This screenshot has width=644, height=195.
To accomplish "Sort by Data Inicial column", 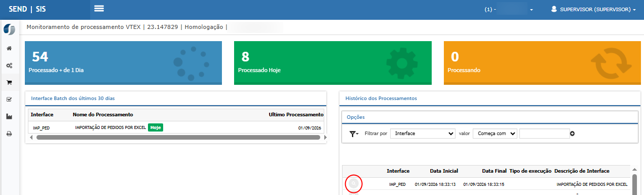I will (x=444, y=171).
